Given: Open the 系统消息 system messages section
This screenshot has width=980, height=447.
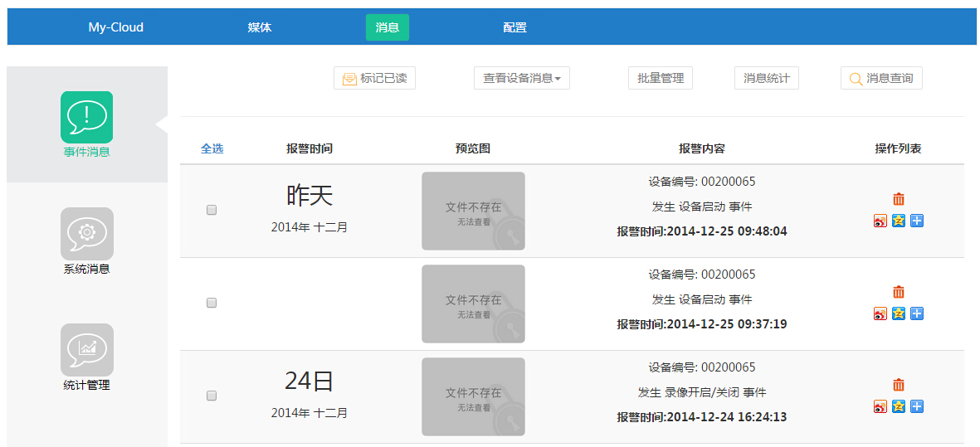Looking at the screenshot, I should pos(87,241).
